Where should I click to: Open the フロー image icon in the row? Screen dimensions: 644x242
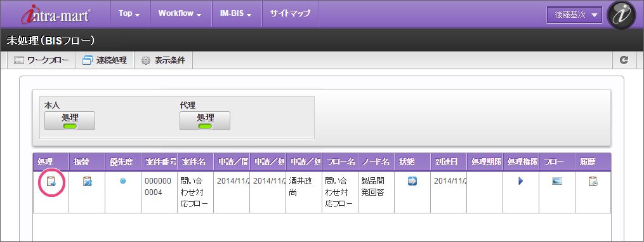point(557,181)
